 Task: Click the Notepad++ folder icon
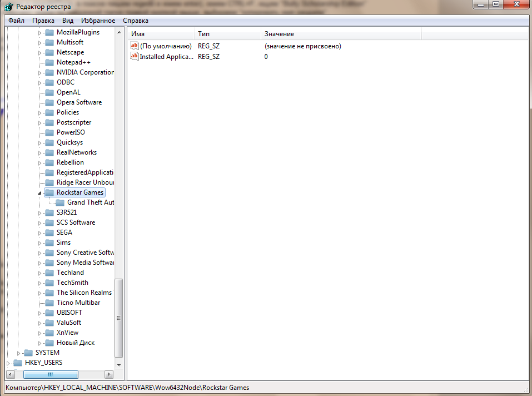coord(49,62)
